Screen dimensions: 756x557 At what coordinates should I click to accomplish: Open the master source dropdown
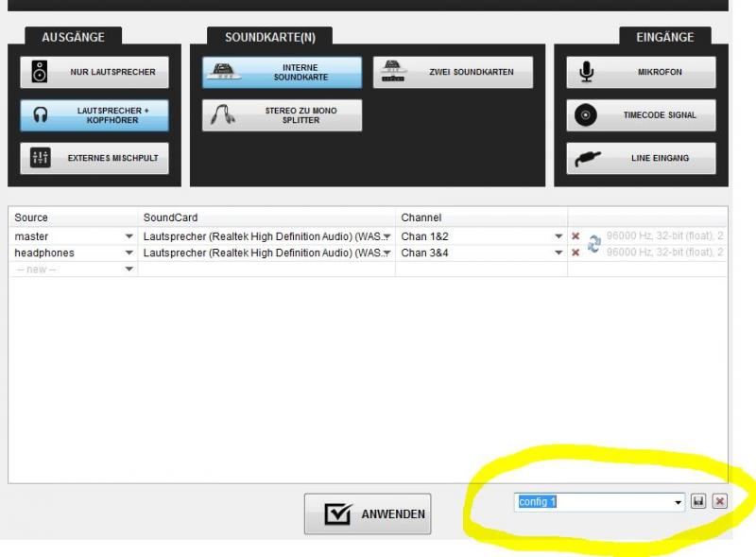coord(129,236)
